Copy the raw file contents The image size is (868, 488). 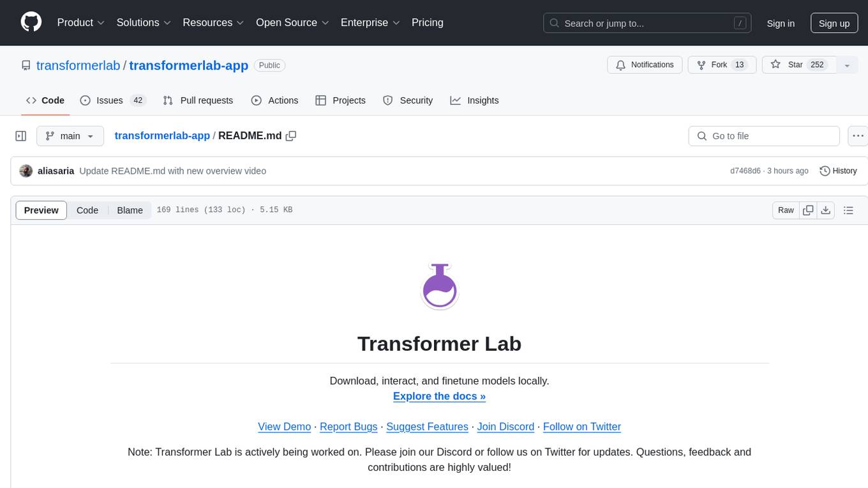tap(809, 210)
